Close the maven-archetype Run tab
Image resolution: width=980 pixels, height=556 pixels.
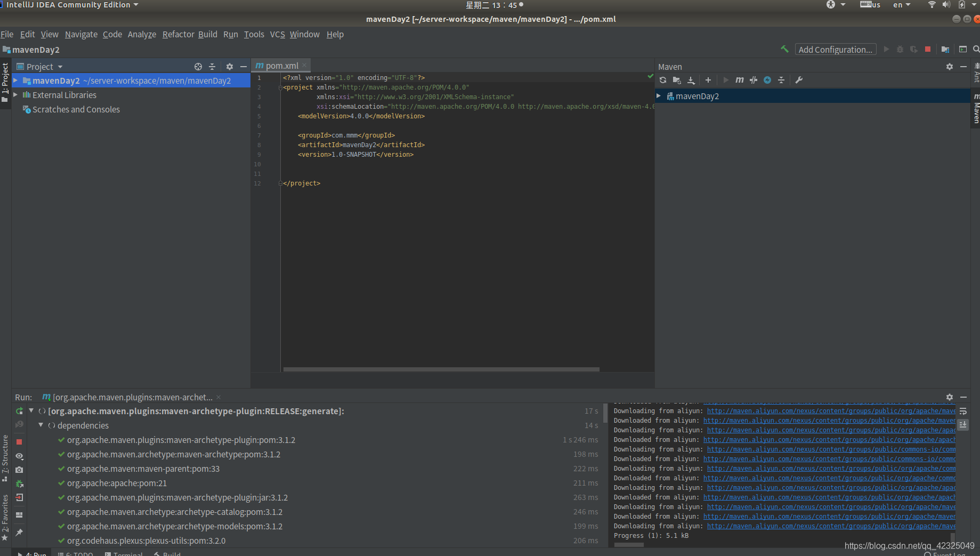(x=218, y=397)
